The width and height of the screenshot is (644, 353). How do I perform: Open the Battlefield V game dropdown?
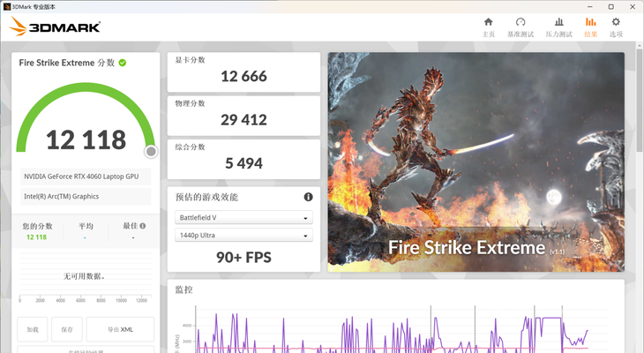[243, 217]
